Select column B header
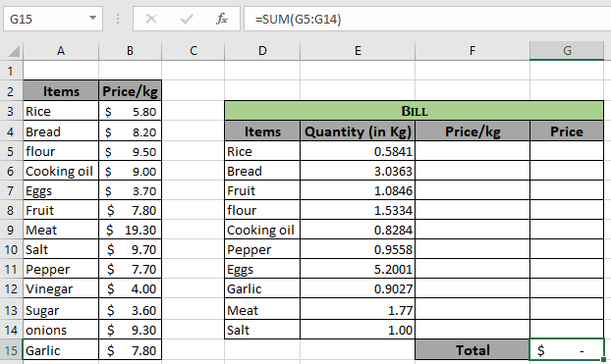 130,51
